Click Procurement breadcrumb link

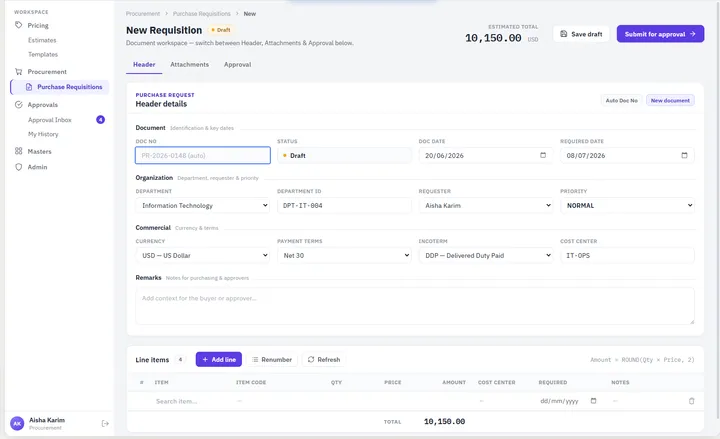pyautogui.click(x=143, y=14)
